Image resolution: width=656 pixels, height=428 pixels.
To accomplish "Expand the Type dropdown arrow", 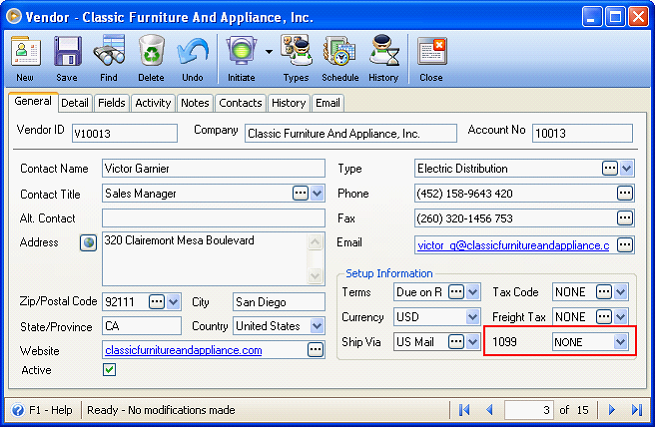I will pos(627,168).
